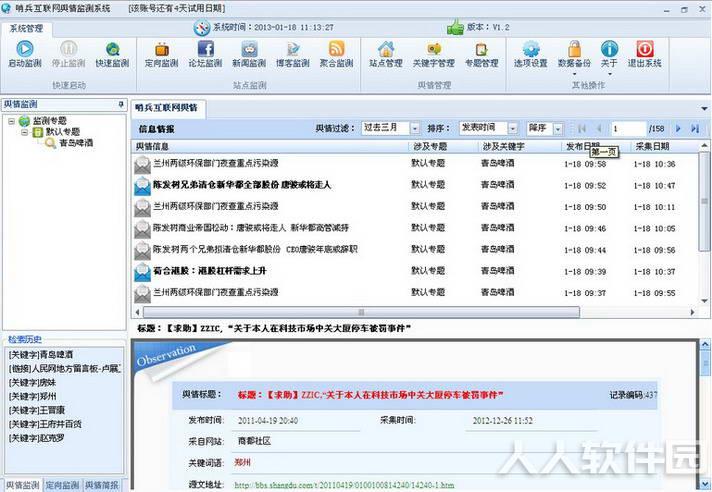Image resolution: width=712 pixels, height=492 pixels.
Task: Collapse the 监测专题 tree node
Action: pos(12,121)
